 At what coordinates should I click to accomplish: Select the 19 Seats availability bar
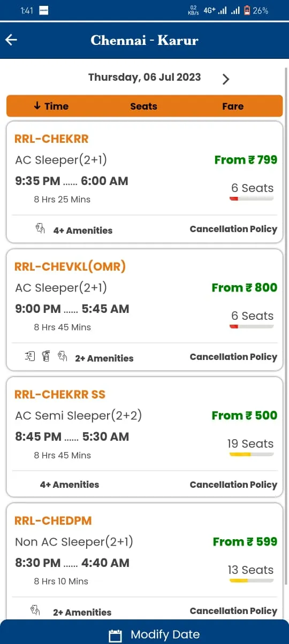click(x=252, y=455)
